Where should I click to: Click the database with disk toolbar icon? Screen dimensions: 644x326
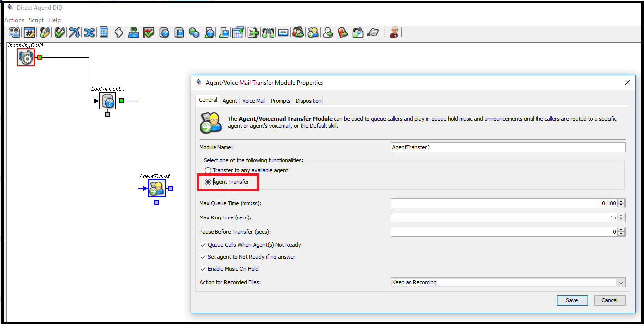[179, 33]
